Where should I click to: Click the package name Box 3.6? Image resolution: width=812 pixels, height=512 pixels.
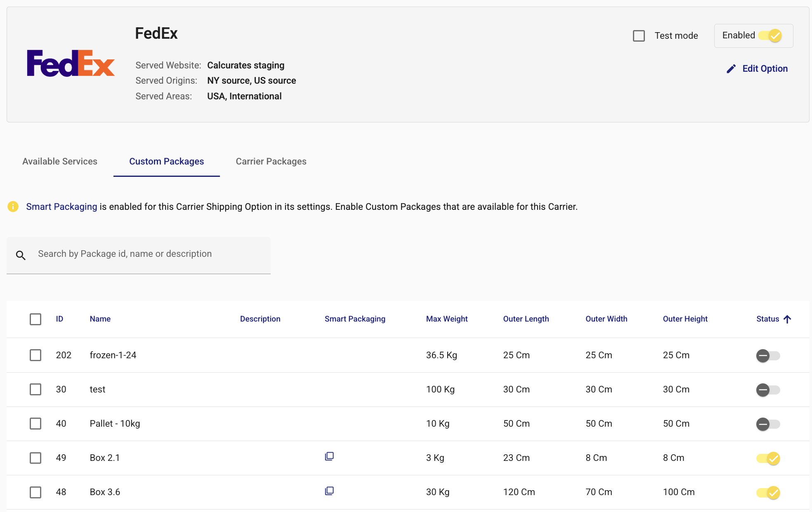point(105,492)
